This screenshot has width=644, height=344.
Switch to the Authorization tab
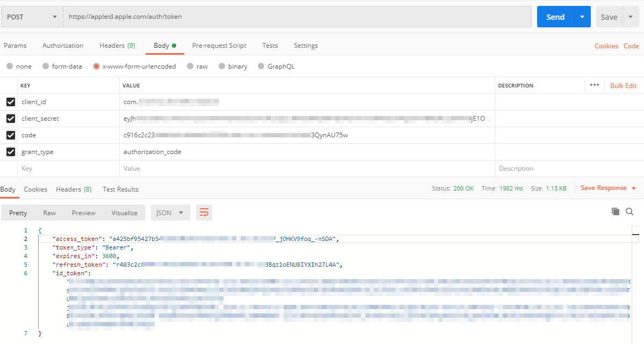point(63,46)
